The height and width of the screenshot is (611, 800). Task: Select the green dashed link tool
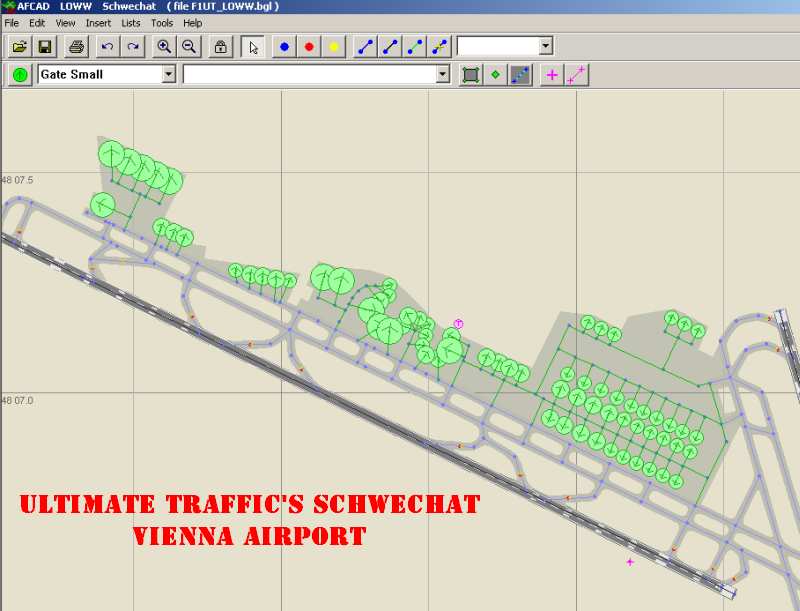[x=415, y=47]
